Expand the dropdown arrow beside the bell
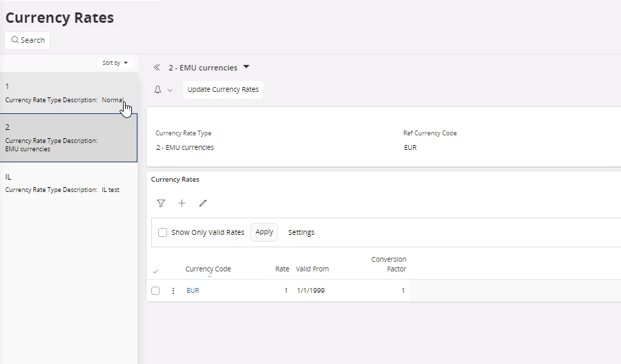The height and width of the screenshot is (364, 621). pos(170,90)
